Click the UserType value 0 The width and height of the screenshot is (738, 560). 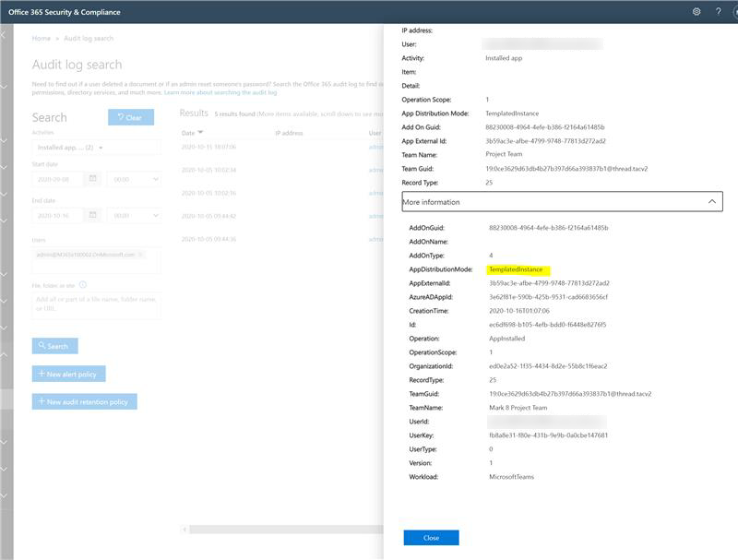coord(491,449)
